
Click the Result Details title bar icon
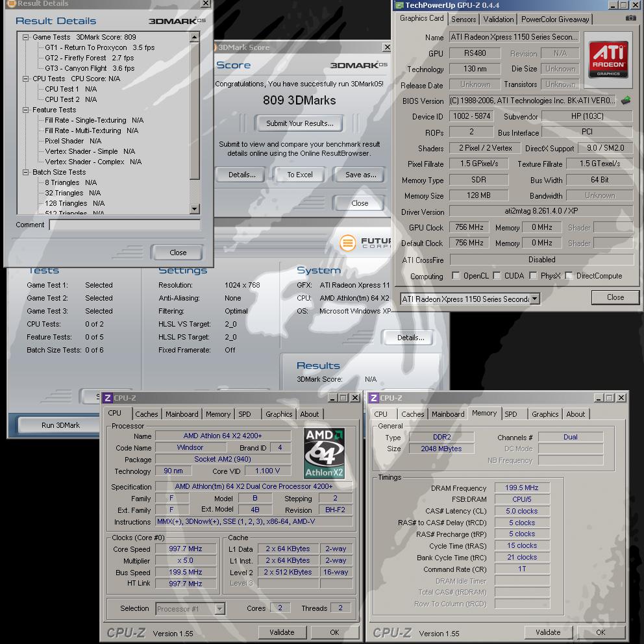click(x=12, y=3)
